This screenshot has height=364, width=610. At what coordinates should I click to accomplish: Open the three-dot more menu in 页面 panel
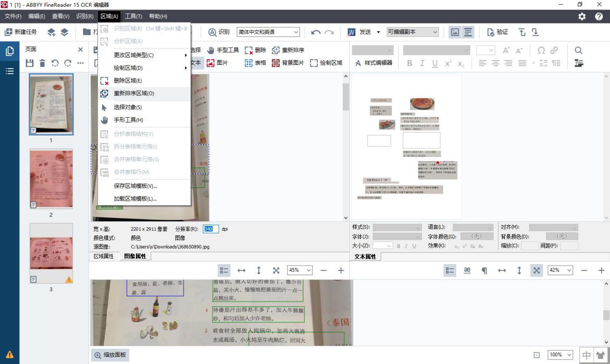click(80, 63)
